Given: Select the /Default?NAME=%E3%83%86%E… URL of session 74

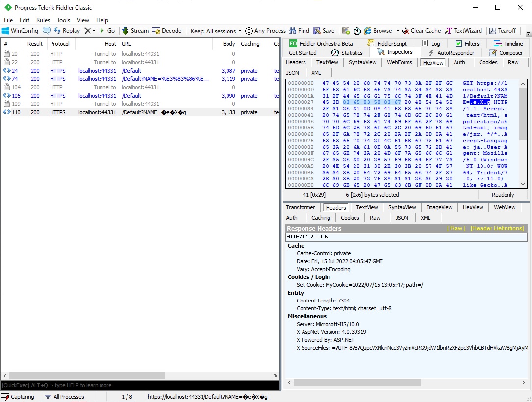Looking at the screenshot, I should [165, 79].
